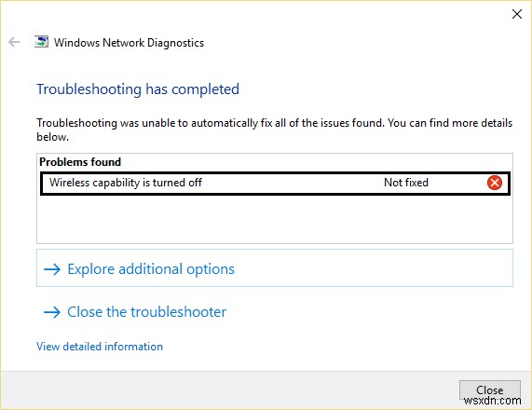Click the Windows Network Diagnostics title icon
This screenshot has width=532, height=410.
(41, 42)
